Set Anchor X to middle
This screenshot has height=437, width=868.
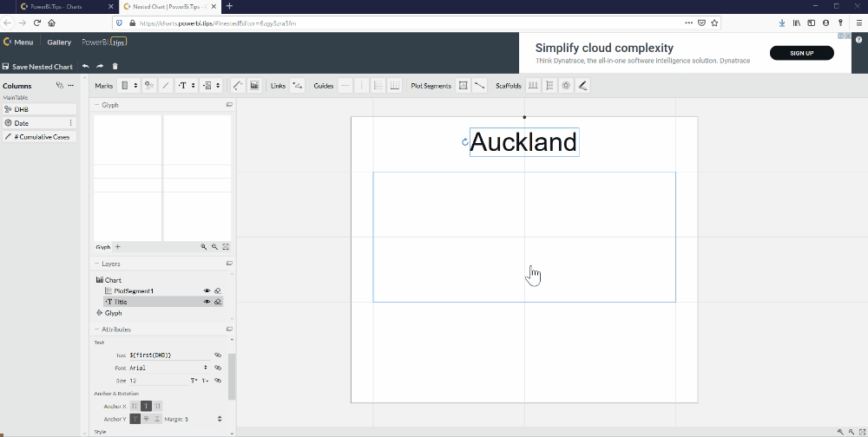(146, 406)
